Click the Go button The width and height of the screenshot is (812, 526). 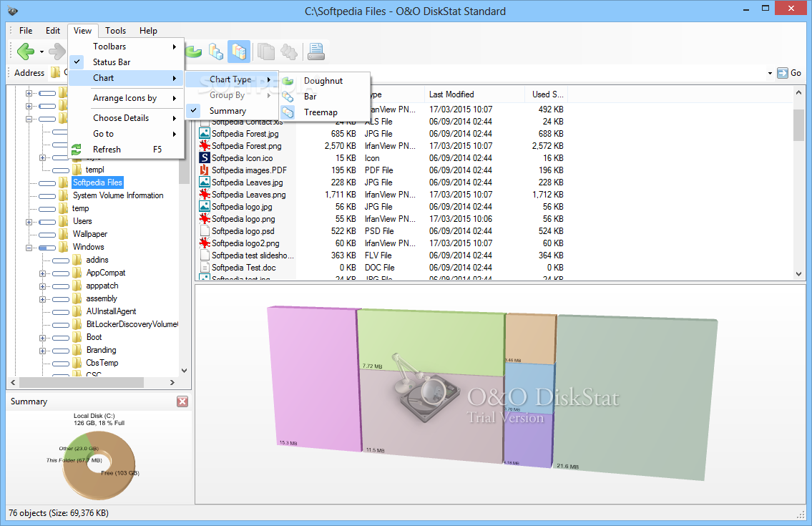coord(789,73)
